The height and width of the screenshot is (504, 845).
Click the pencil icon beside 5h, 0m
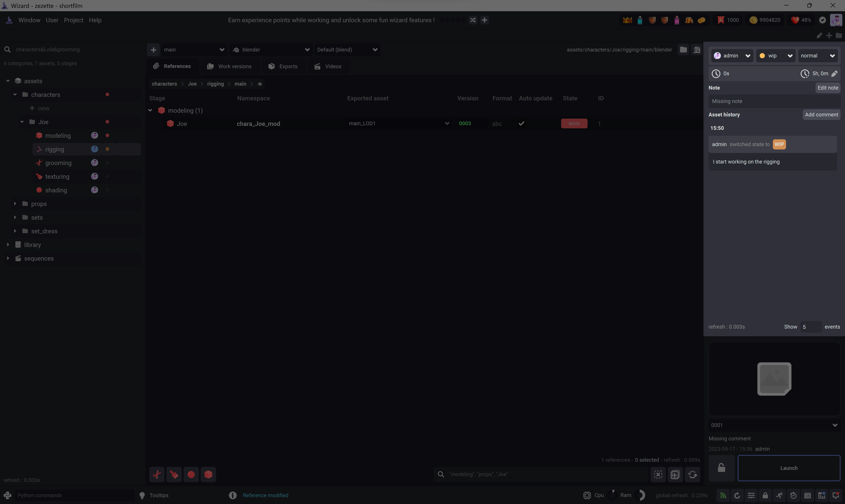(x=834, y=74)
